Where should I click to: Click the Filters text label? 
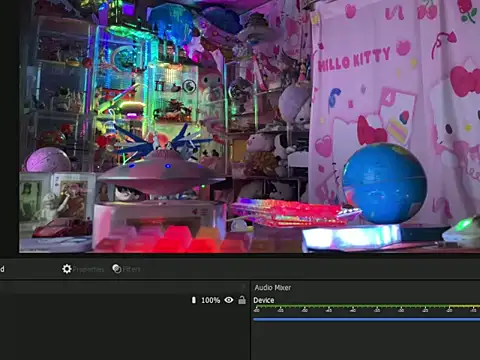coord(131,269)
